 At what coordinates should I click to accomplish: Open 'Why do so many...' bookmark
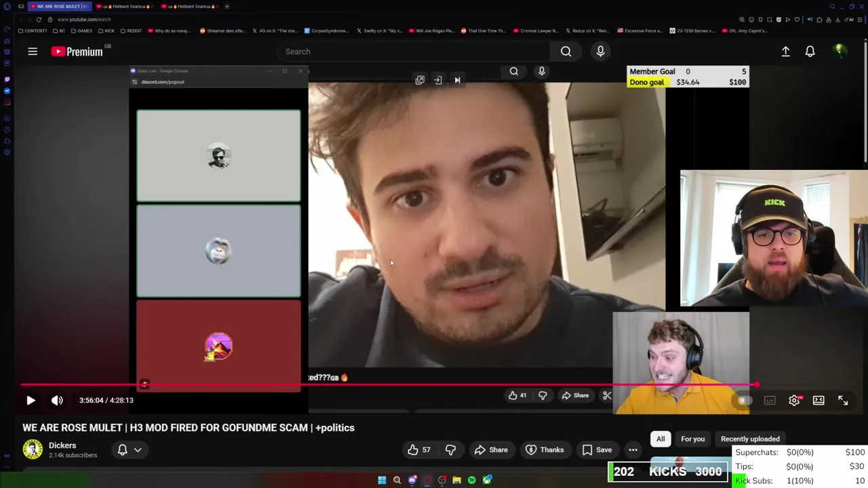(169, 30)
